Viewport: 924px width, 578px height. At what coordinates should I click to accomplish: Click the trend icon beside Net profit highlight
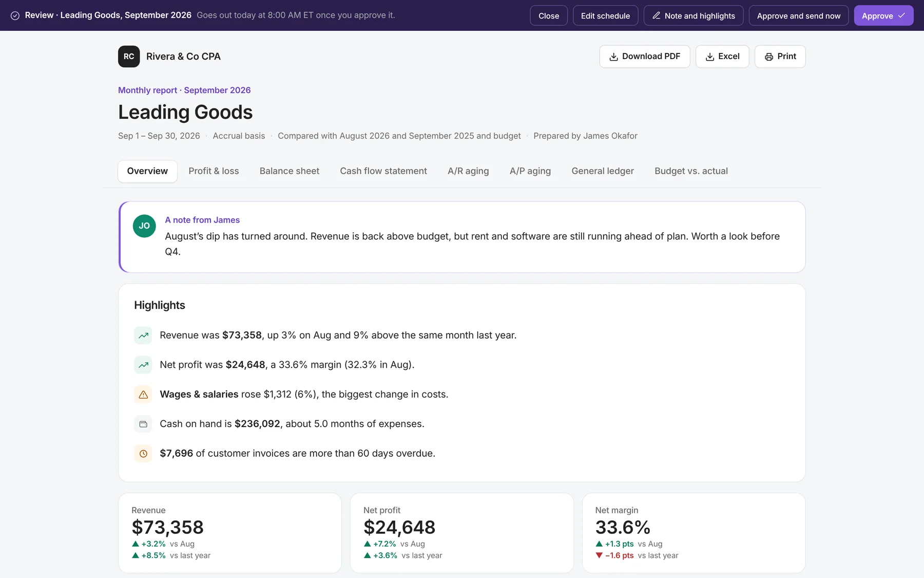(x=143, y=365)
